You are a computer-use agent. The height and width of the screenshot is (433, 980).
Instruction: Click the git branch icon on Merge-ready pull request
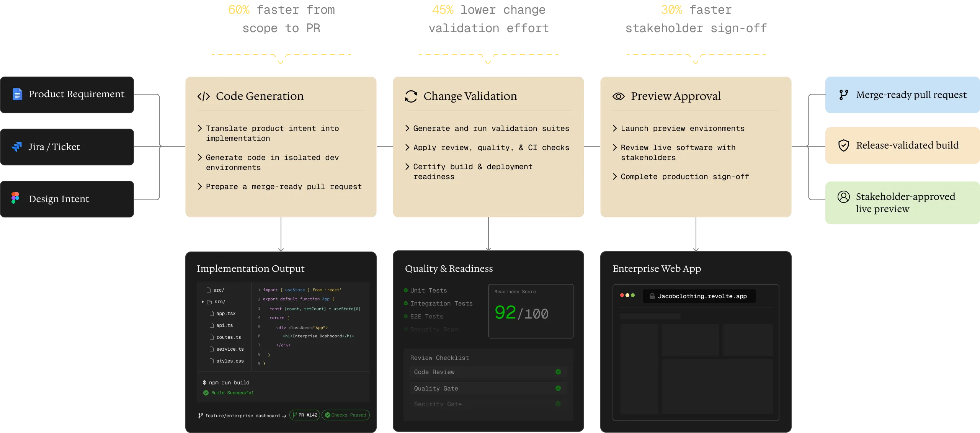844,95
